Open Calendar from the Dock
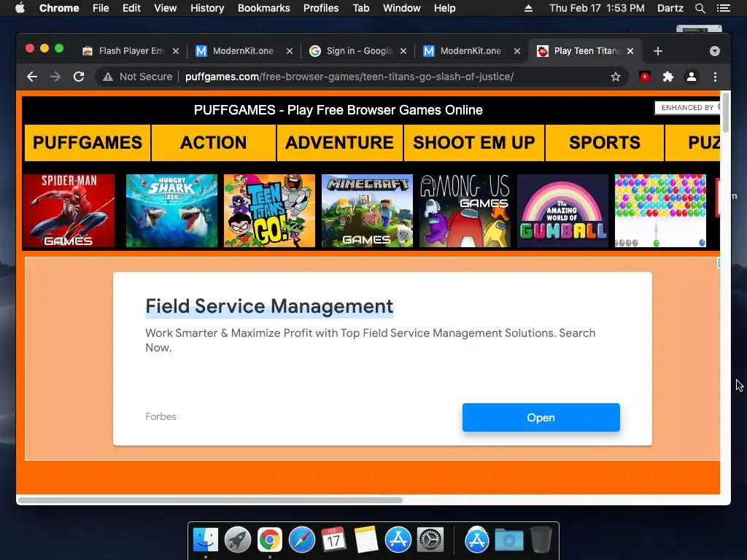Image resolution: width=747 pixels, height=560 pixels. (333, 540)
